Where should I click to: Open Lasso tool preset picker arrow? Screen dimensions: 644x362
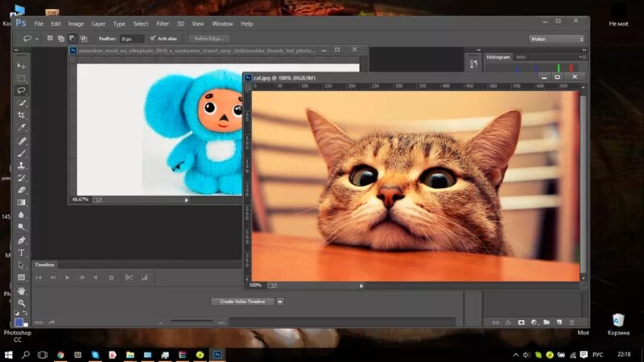click(37, 39)
